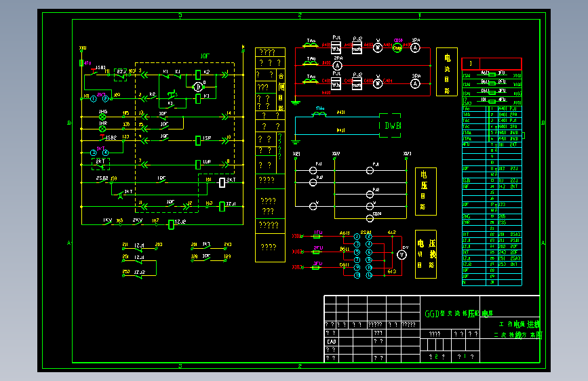Click the 2ZJ dashed contact box

120,75
